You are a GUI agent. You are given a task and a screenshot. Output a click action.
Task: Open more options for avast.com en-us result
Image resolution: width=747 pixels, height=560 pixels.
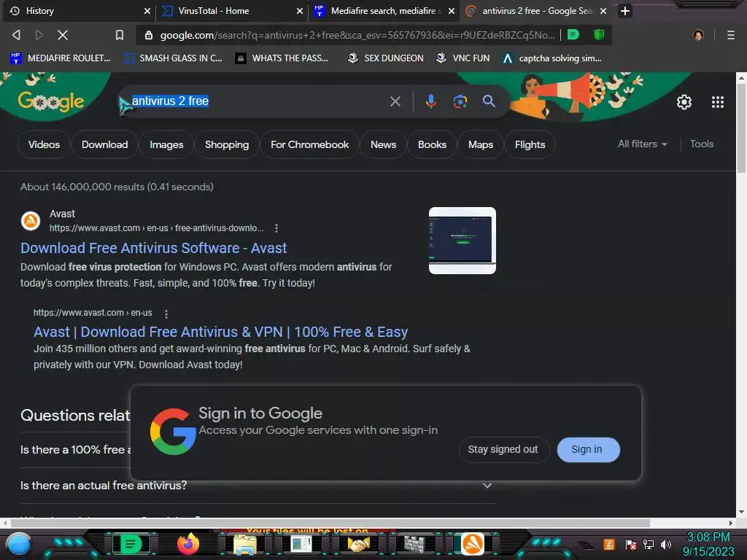pyautogui.click(x=166, y=314)
